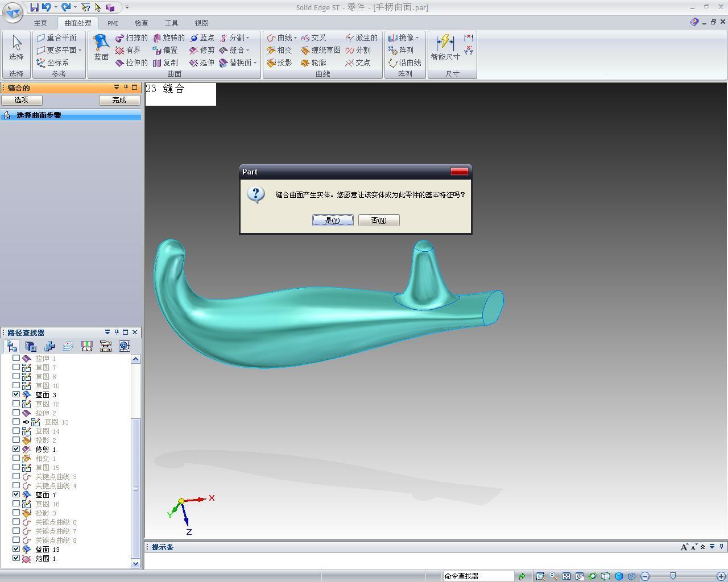Screen dimensions: 728x582
Task: Choose the 轮廓 contour curve tool
Action: click(x=313, y=63)
